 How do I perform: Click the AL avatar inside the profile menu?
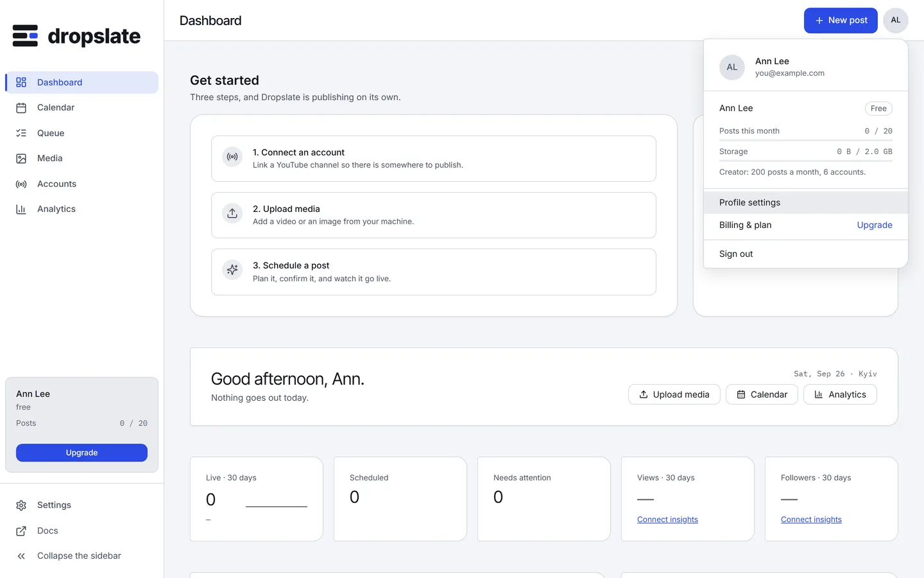pos(732,67)
